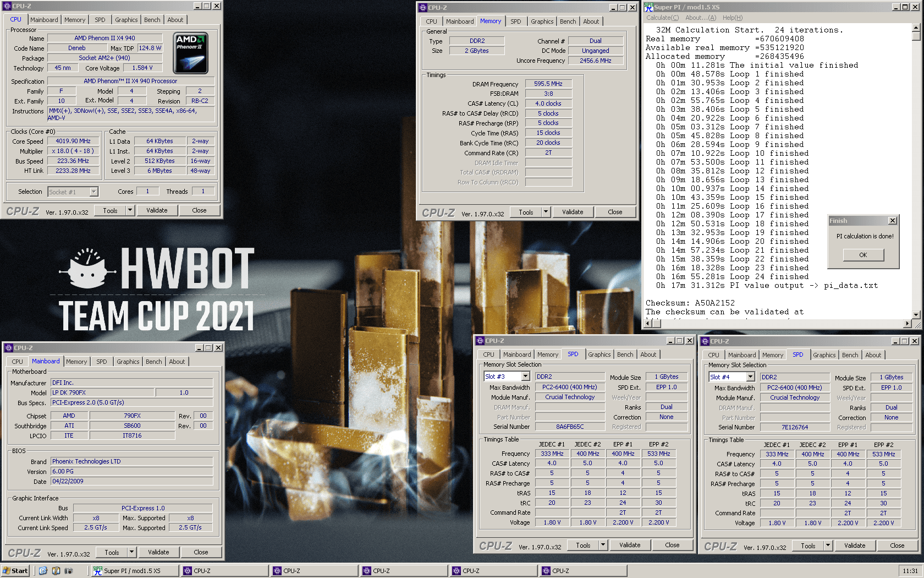Click the camera icon in the quick launch
Viewport: 924px width, 578px height.
coord(69,571)
